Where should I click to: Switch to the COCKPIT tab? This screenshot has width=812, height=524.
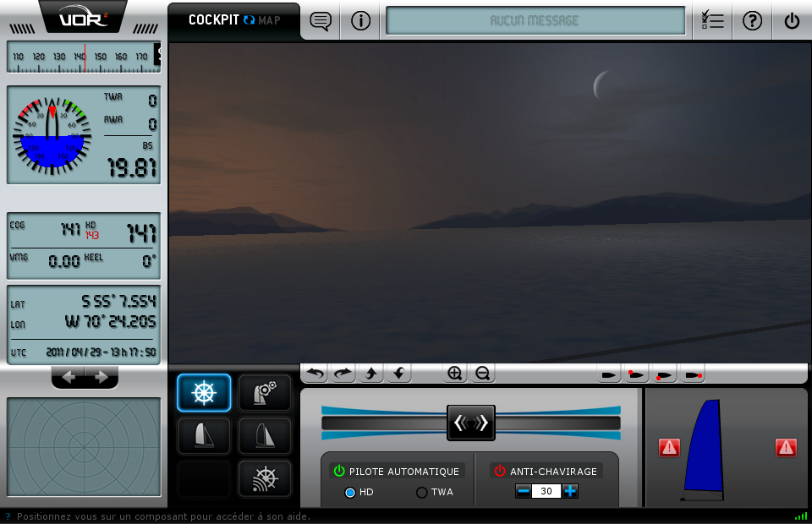point(213,20)
